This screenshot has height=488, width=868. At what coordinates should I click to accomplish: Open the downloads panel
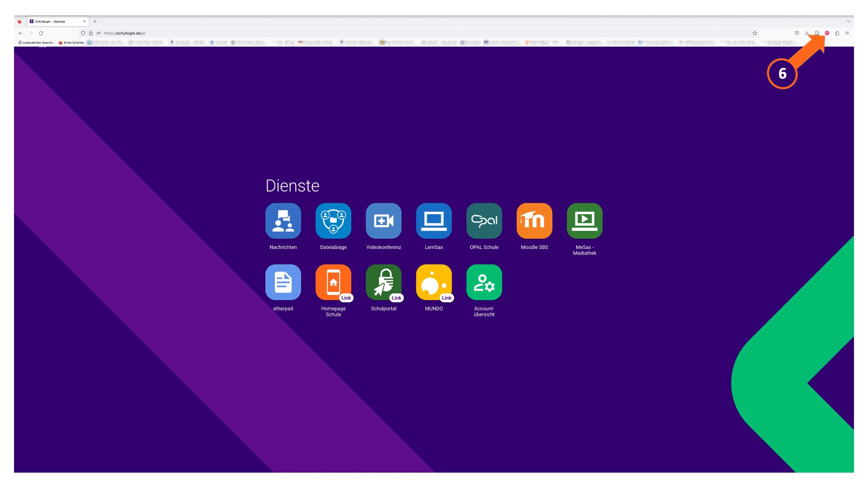pyautogui.click(x=807, y=33)
